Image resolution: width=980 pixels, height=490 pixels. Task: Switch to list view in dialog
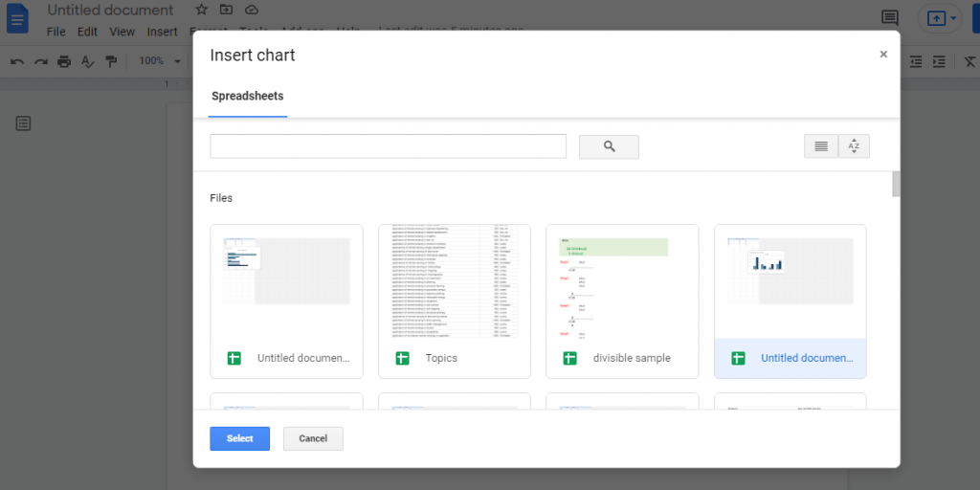pyautogui.click(x=821, y=146)
